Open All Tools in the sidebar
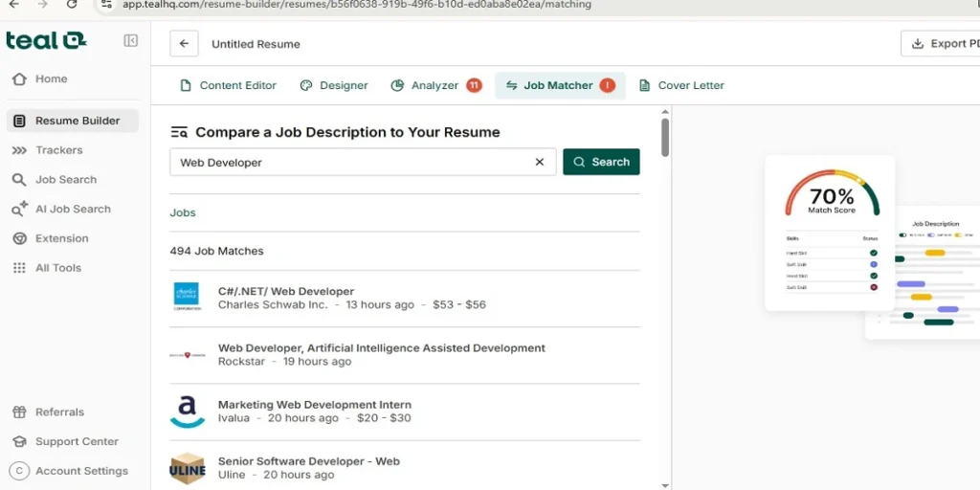Viewport: 980px width, 490px height. (73, 268)
